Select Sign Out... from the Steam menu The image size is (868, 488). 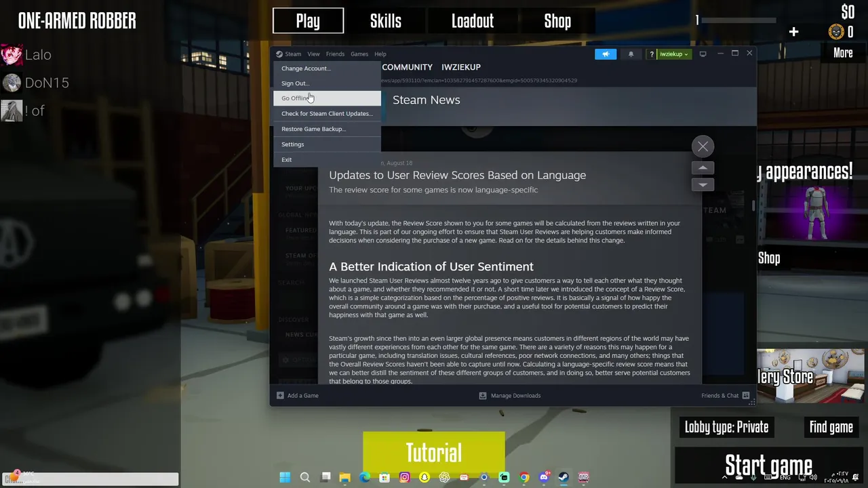point(327,83)
